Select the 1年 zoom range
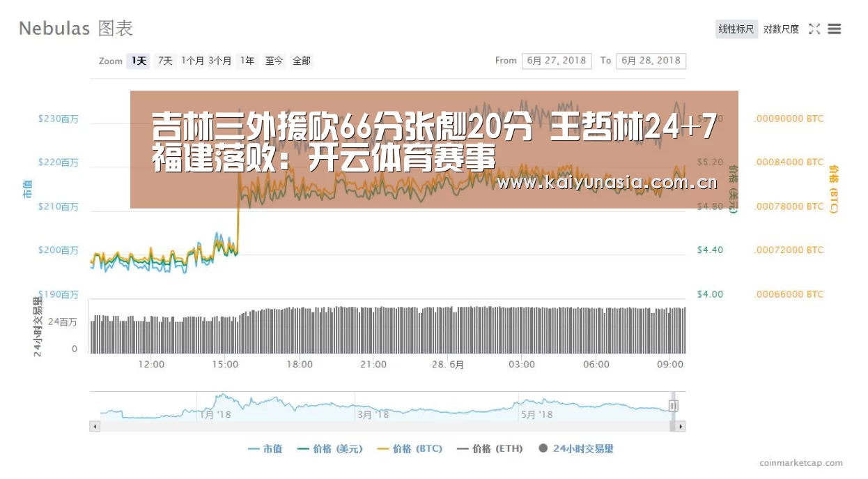This screenshot has width=868, height=479. click(247, 61)
